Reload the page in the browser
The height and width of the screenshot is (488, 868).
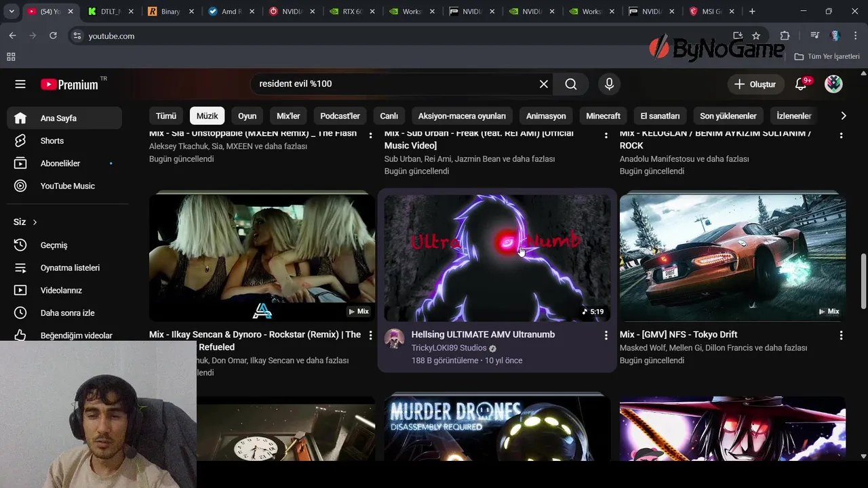(53, 36)
